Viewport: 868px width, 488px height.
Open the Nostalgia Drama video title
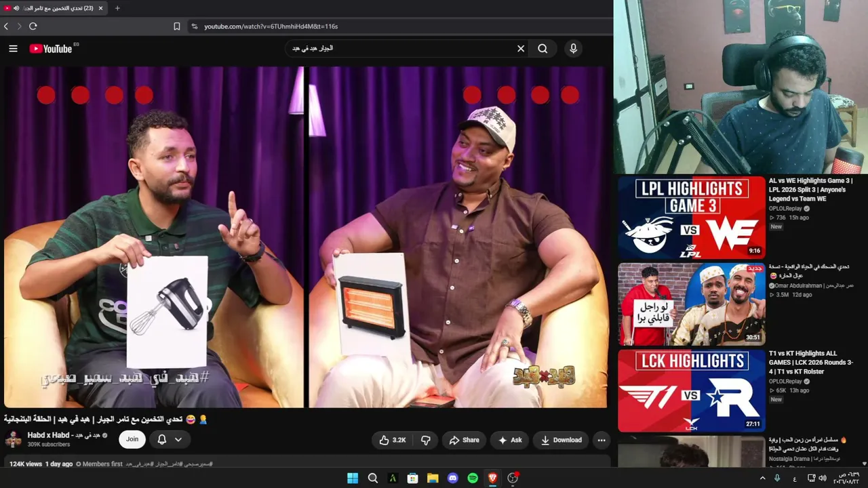tap(808, 444)
